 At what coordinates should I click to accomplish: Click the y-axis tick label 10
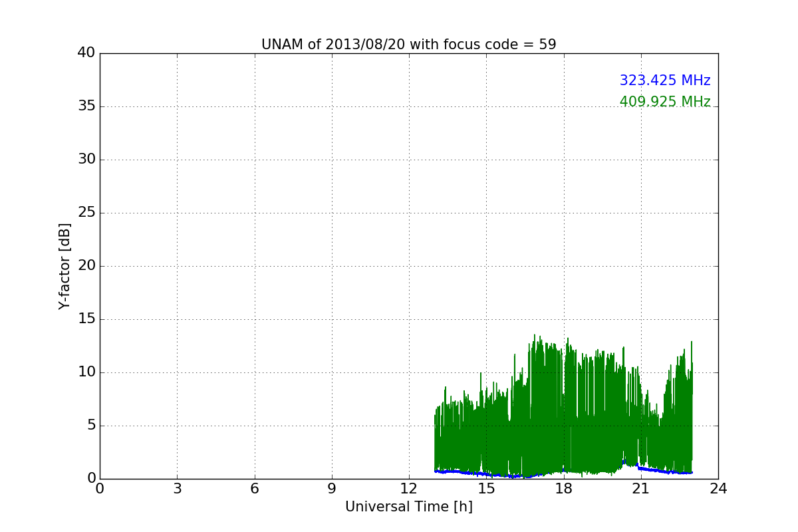[86, 372]
